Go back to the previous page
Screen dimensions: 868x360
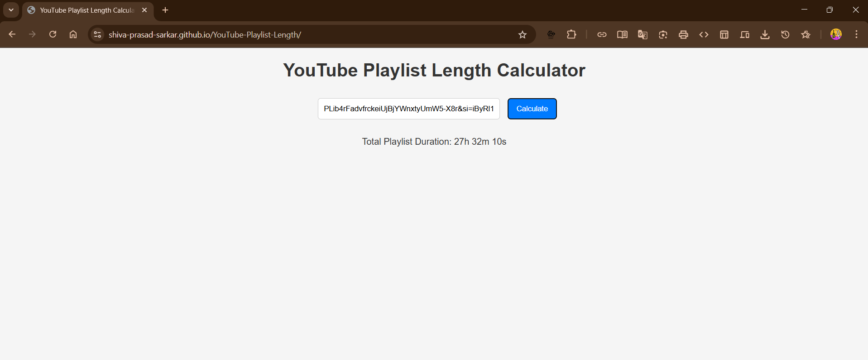(12, 34)
